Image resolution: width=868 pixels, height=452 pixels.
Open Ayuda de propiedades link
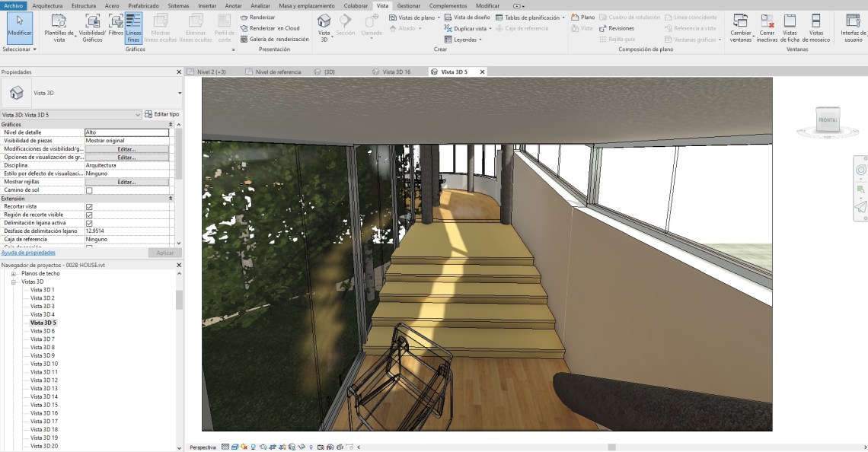click(x=28, y=253)
